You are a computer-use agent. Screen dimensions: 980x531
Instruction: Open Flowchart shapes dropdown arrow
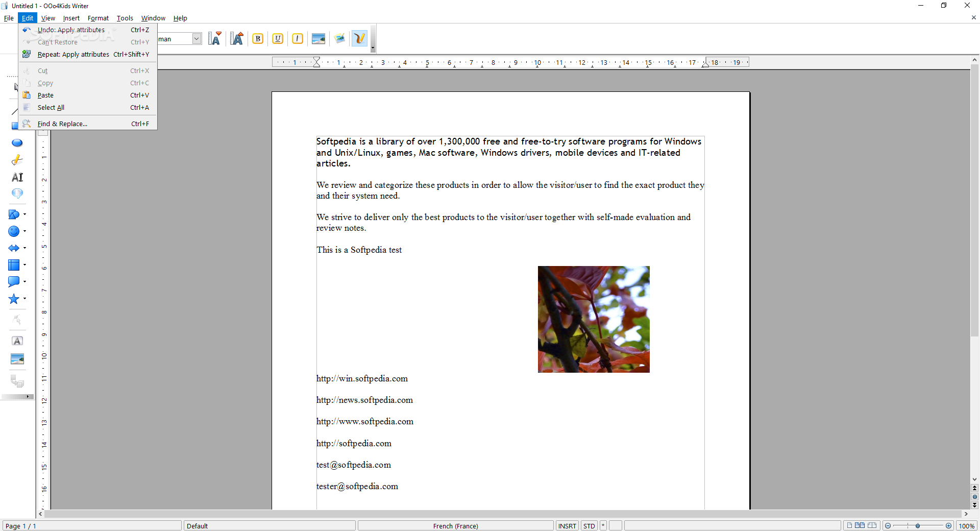coord(24,265)
